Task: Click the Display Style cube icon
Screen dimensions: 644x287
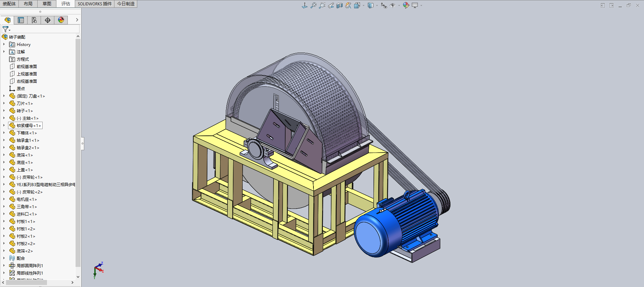Action: [x=370, y=5]
